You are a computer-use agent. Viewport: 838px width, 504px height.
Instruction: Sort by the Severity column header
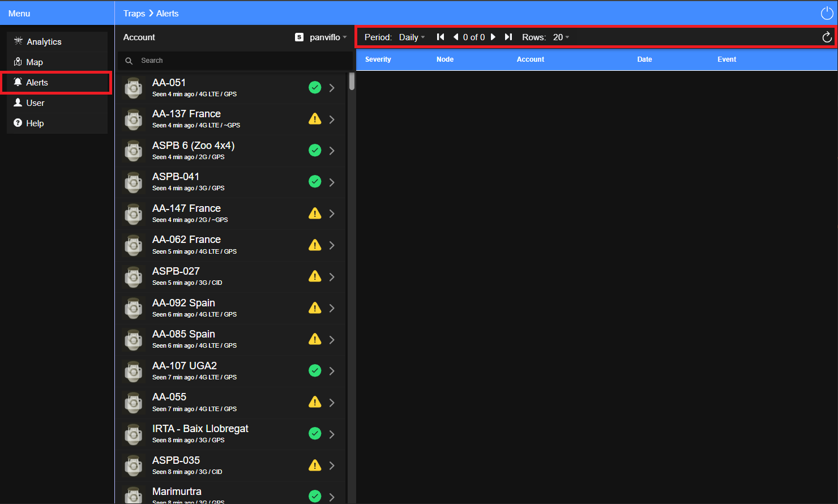[x=378, y=59]
